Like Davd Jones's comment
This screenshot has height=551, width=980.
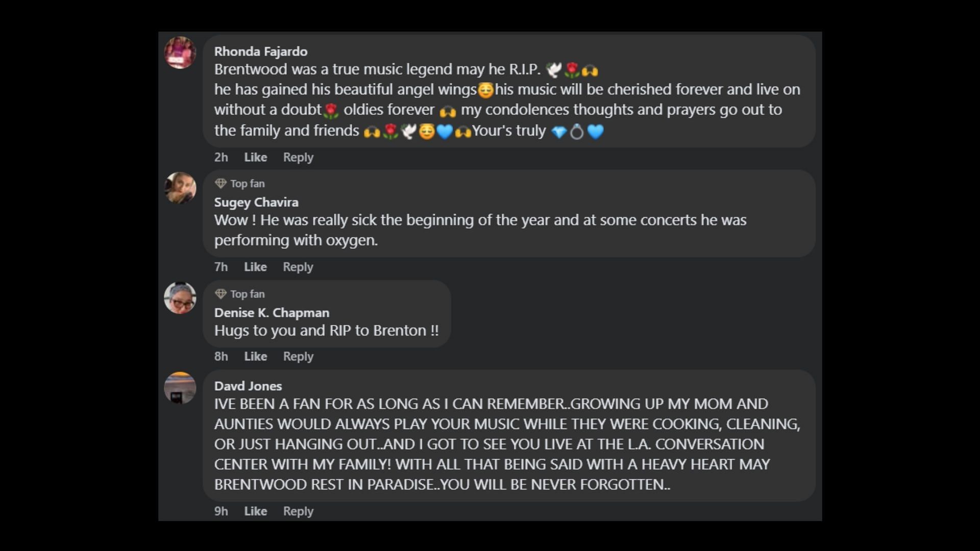coord(255,511)
